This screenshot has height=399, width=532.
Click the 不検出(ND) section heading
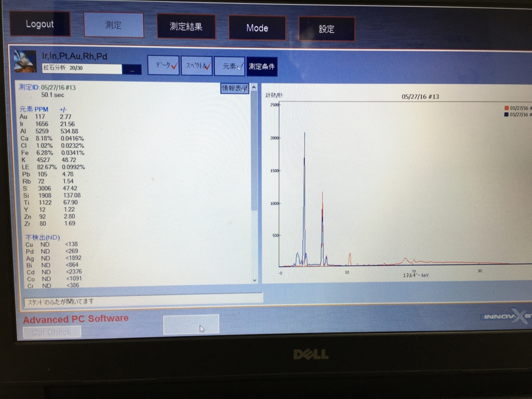click(x=43, y=237)
